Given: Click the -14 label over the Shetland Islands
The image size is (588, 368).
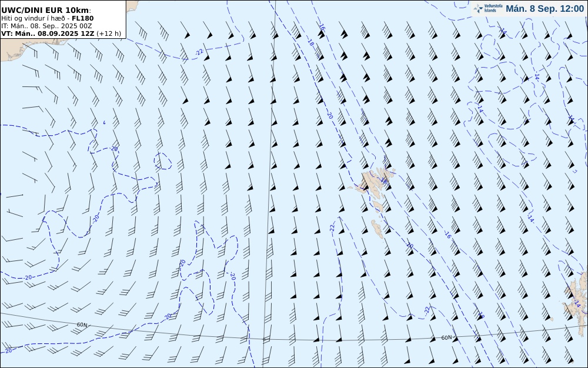Looking at the screenshot, I should pos(577,303).
